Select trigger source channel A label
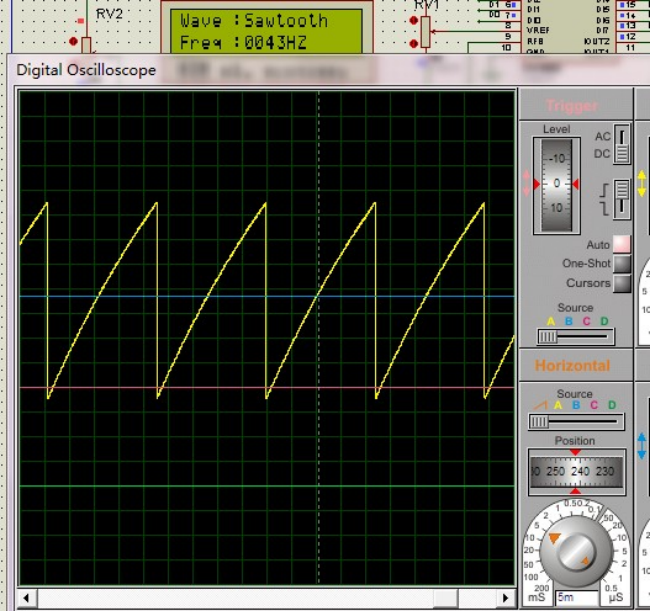The image size is (650, 611). pyautogui.click(x=551, y=321)
